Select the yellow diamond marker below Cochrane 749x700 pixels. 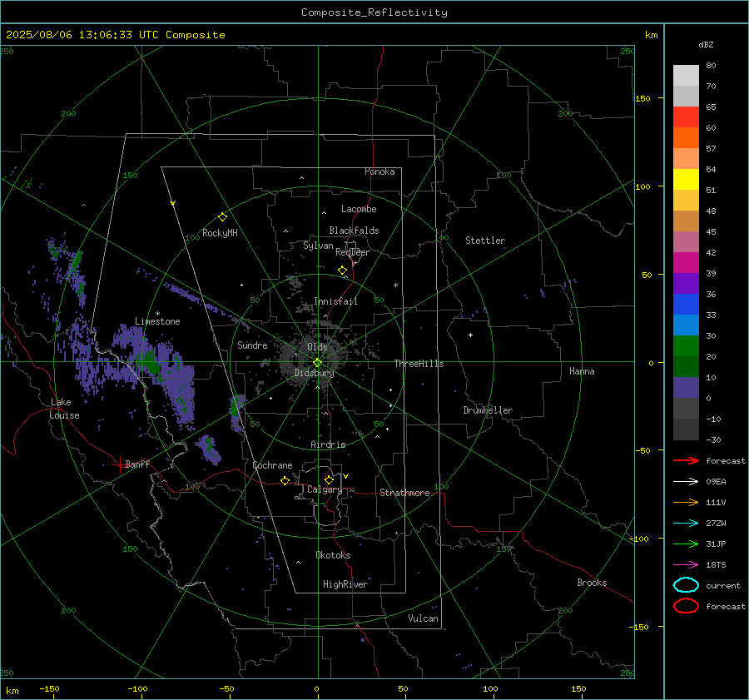pos(285,480)
